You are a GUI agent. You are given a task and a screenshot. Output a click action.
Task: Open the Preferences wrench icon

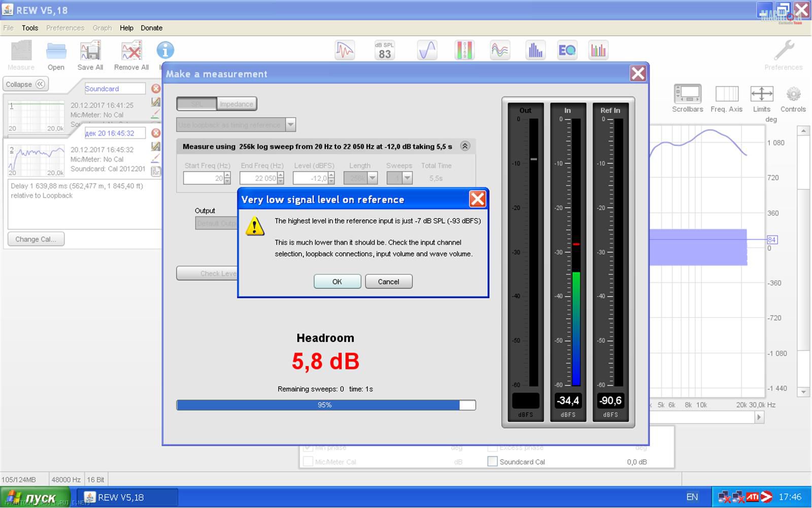coord(784,50)
